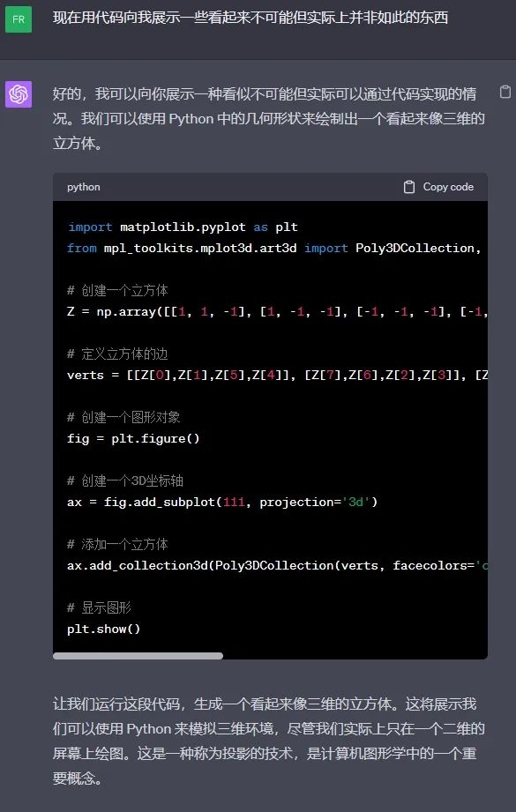Image resolution: width=516 pixels, height=812 pixels.
Task: Click the from mpl_toolkits import line
Action: pyautogui.click(x=274, y=248)
